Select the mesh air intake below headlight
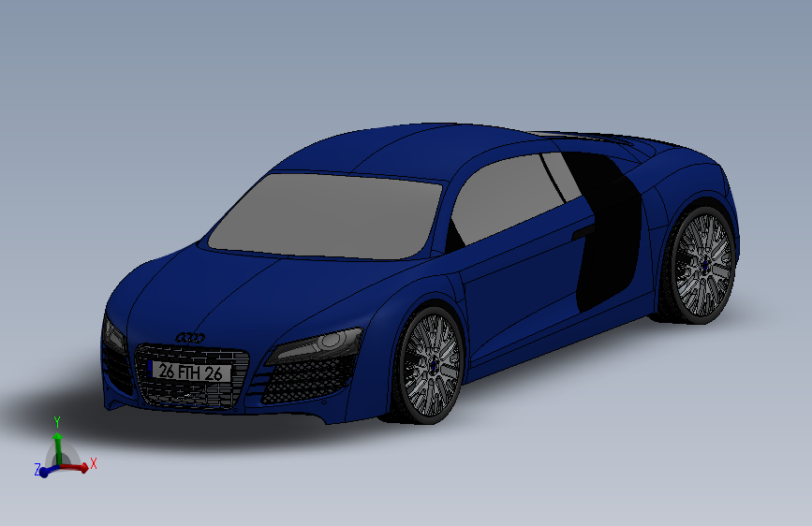812x526 pixels. tap(309, 381)
